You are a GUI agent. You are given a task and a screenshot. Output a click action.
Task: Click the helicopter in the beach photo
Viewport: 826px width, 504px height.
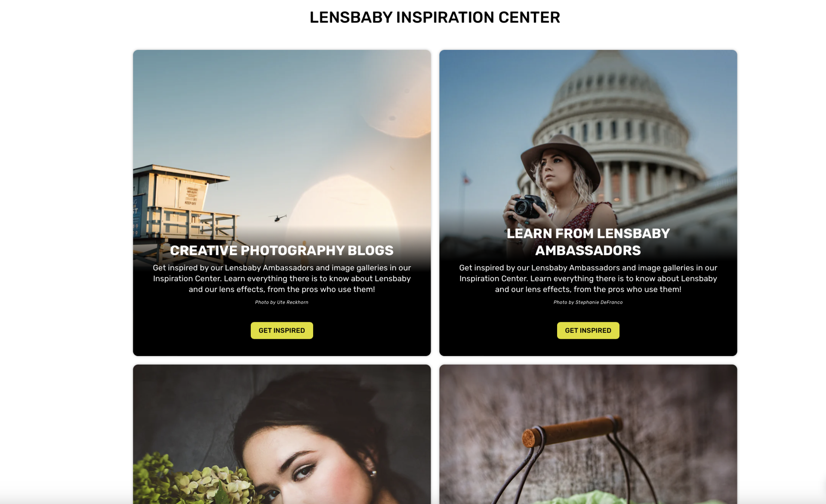(278, 218)
